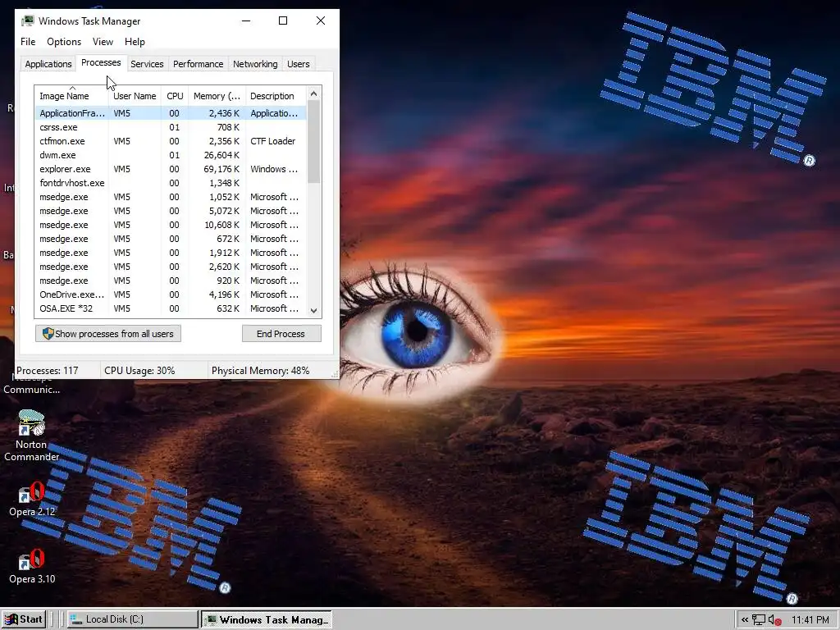Viewport: 840px width, 630px height.
Task: Open the File menu
Action: [28, 42]
